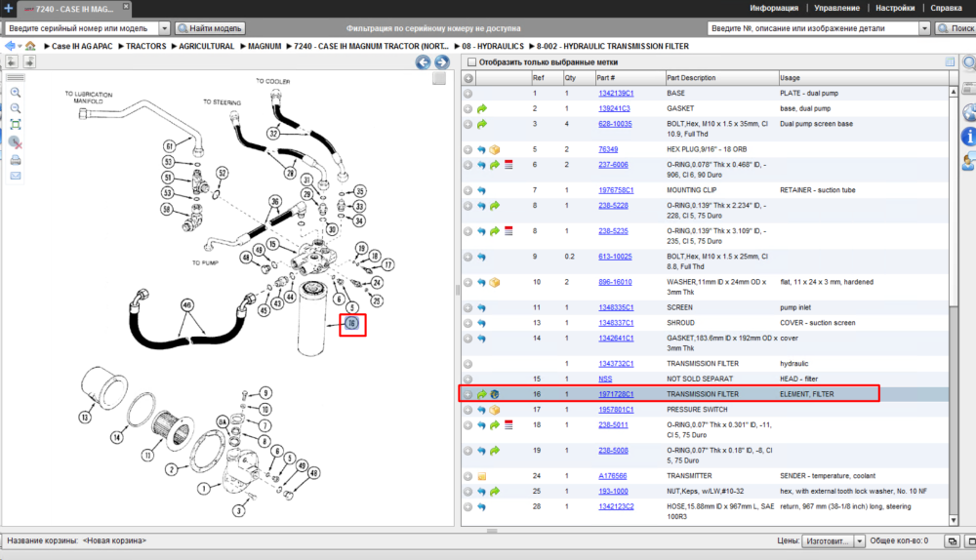Expand 08 - HYDRAULICS breadcrumb level
The height and width of the screenshot is (560, 976).
[x=458, y=46]
